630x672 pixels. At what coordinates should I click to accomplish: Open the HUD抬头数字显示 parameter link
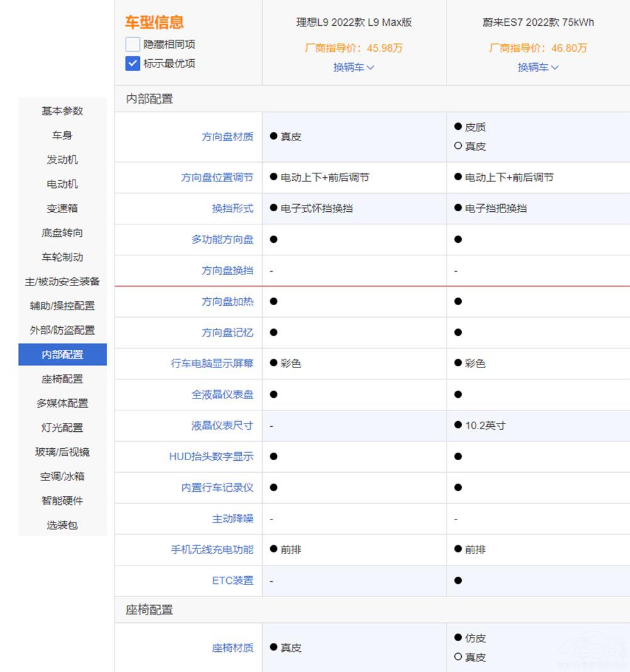pos(211,456)
